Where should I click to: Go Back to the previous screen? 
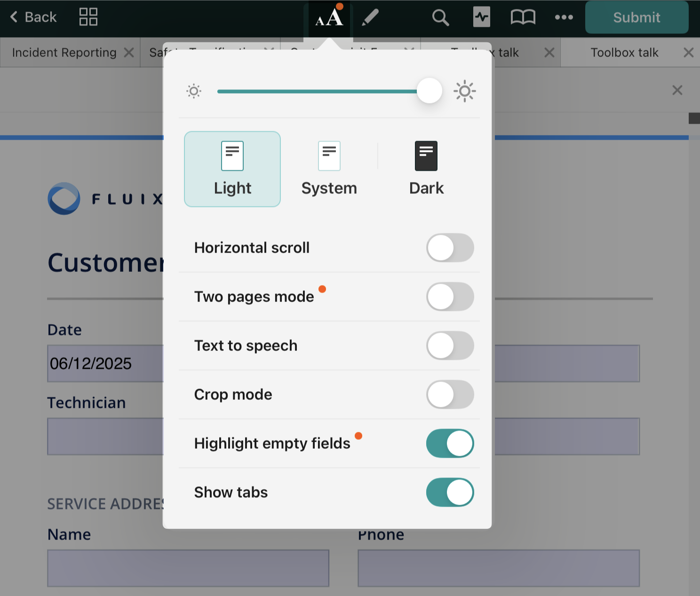[x=33, y=17]
